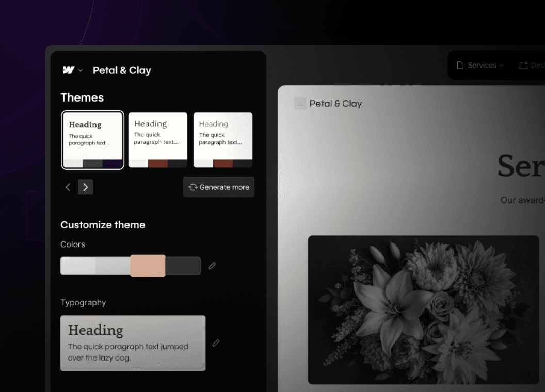Expand the Webflow logo dropdown chevron
Screen dimensions: 545x392
pyautogui.click(x=81, y=70)
